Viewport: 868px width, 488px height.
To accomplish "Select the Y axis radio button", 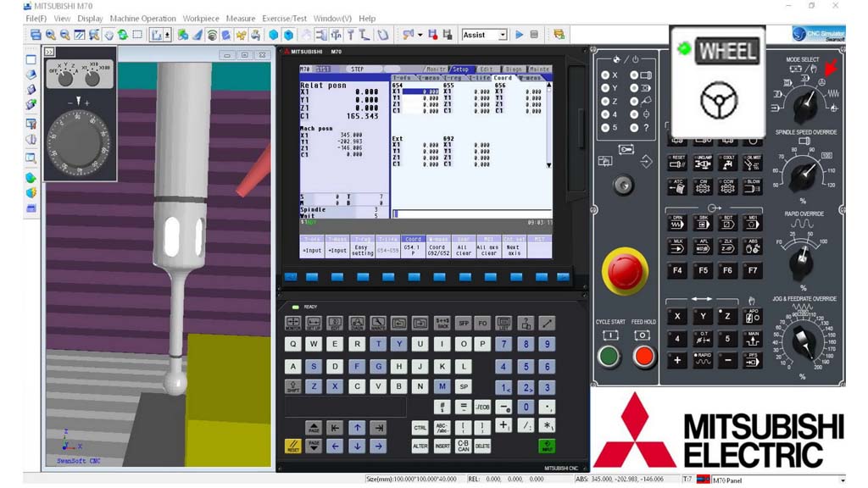I will (x=605, y=88).
